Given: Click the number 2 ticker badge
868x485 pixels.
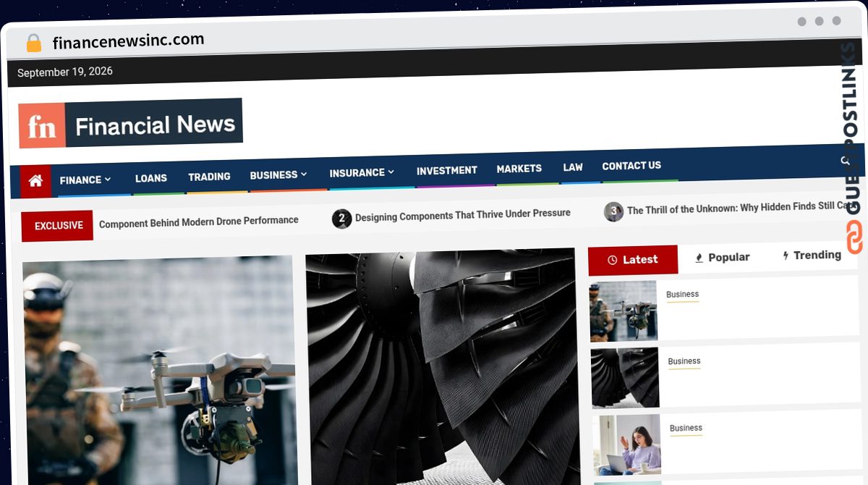Looking at the screenshot, I should pos(341,218).
